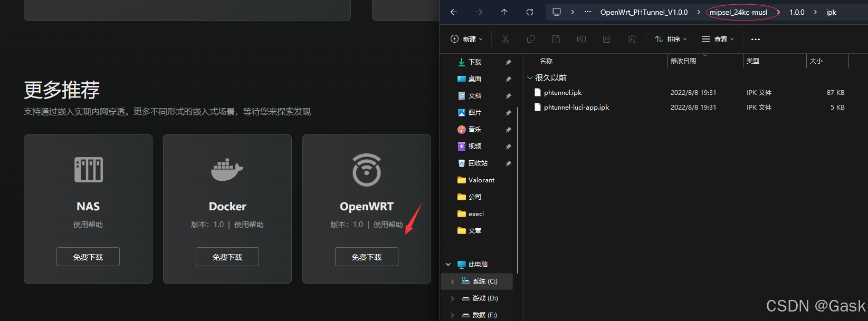Click the sidebar vertical scrollbar
Image resolution: width=868 pixels, height=321 pixels.
coord(518,190)
